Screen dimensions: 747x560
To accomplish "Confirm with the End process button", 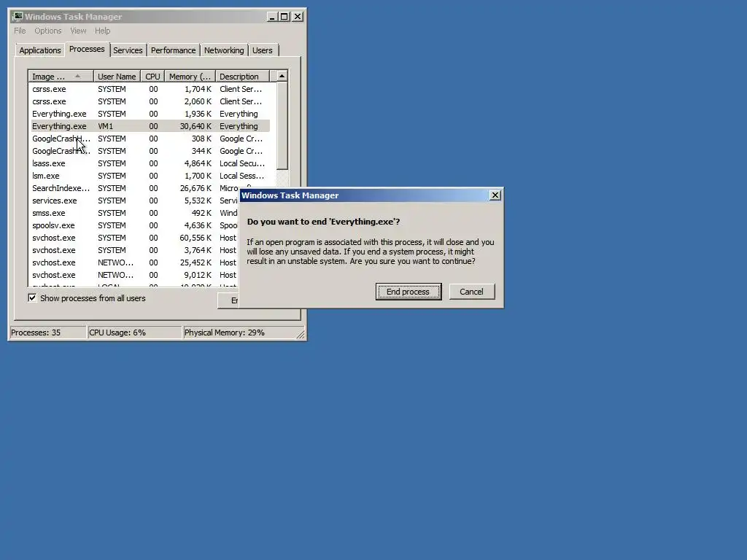I will (409, 292).
